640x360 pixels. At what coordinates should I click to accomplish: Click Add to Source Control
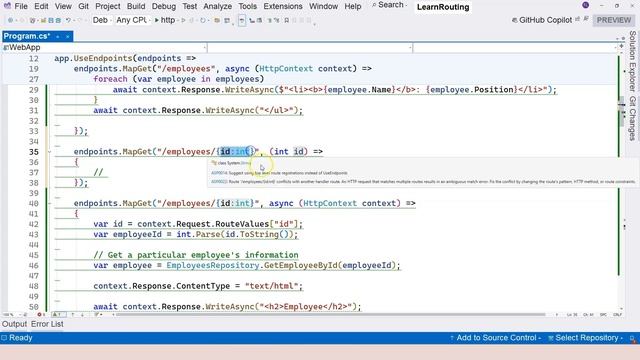click(x=495, y=338)
